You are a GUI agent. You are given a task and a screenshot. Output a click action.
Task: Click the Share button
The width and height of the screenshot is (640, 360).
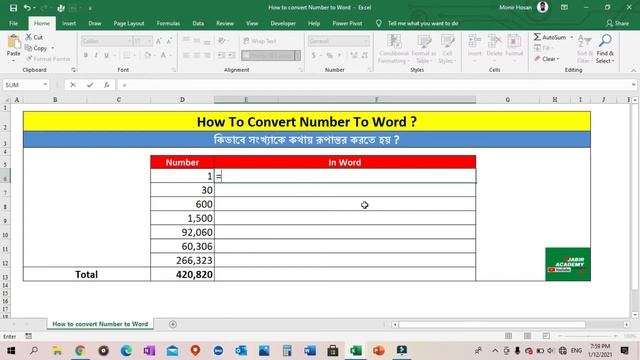point(618,23)
